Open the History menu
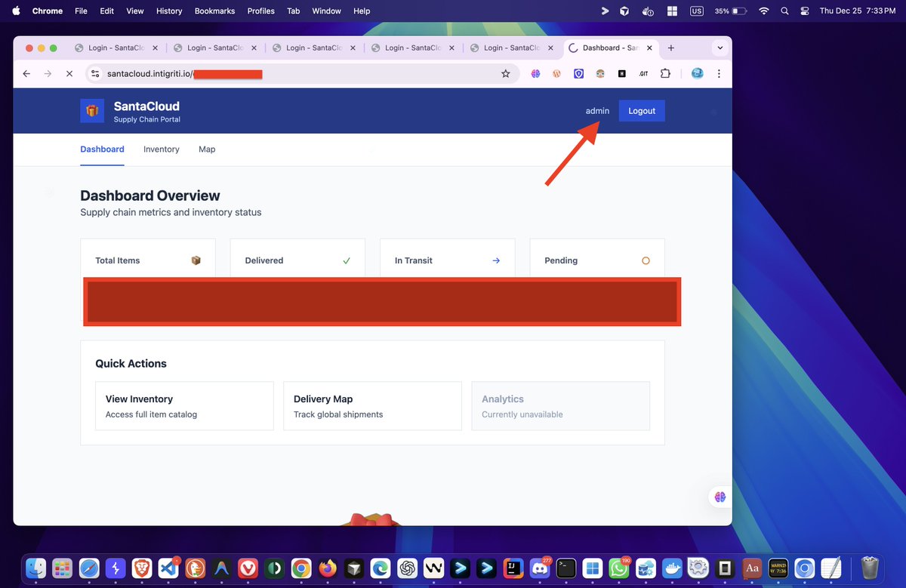This screenshot has width=906, height=588. [169, 11]
